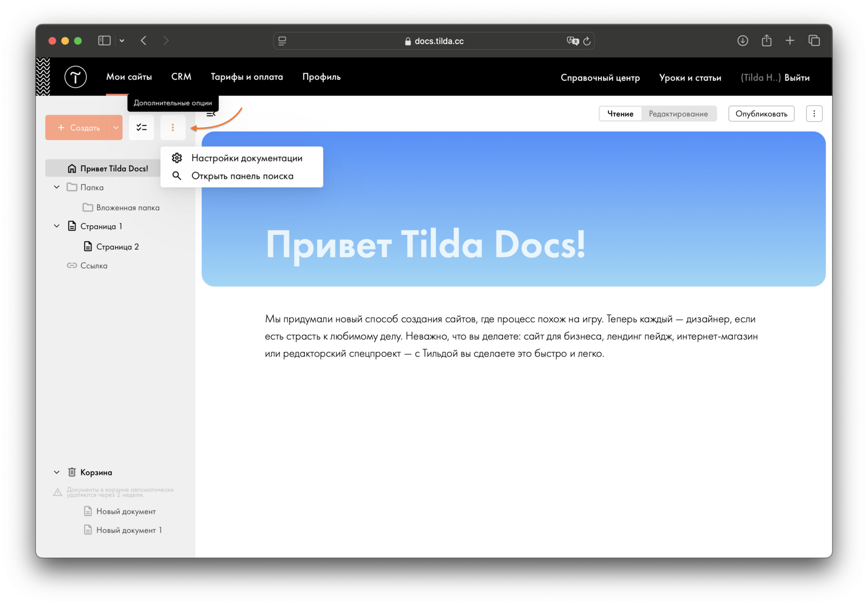Open Уроки и статьи link
The image size is (868, 605).
(x=690, y=77)
